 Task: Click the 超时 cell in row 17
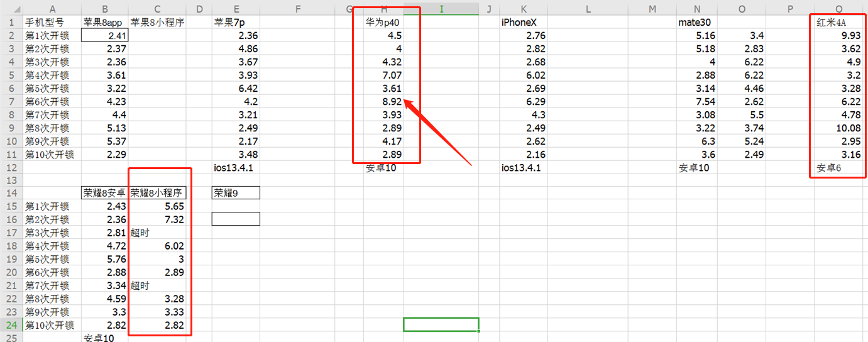point(157,233)
